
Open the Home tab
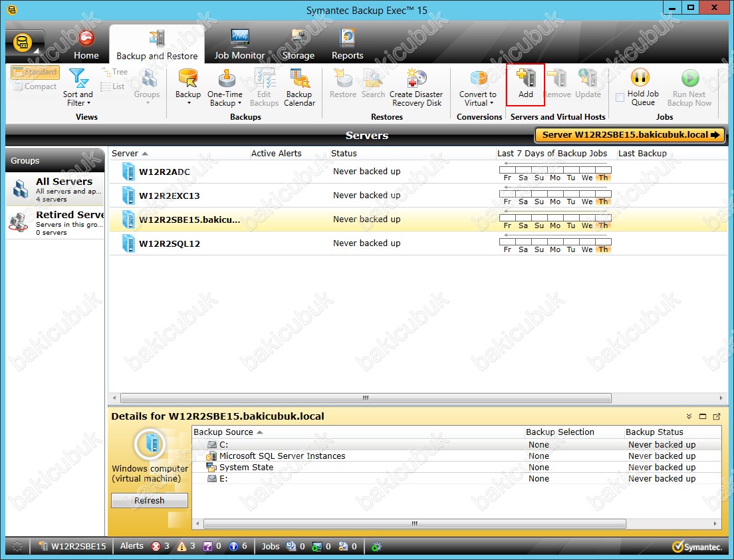point(86,45)
